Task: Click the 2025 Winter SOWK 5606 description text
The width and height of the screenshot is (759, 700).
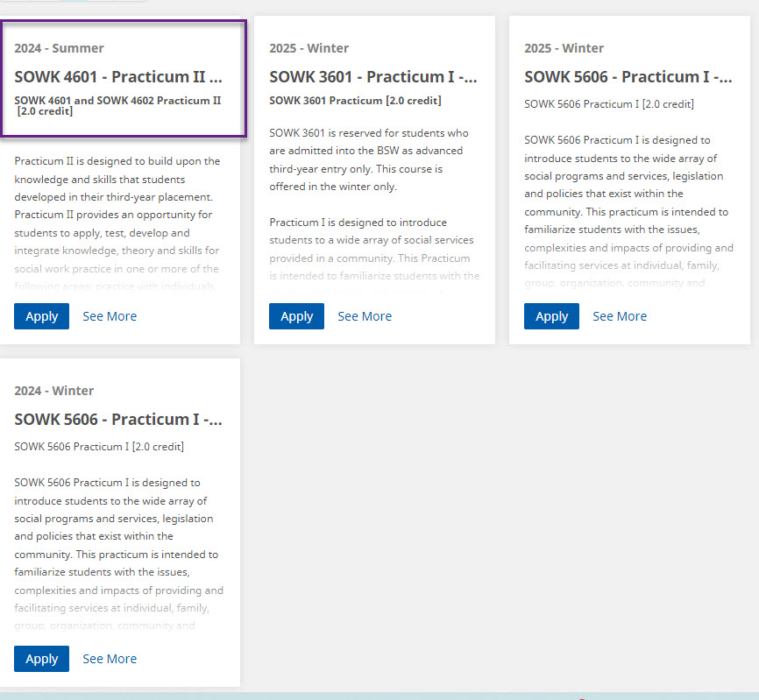Action: (628, 210)
